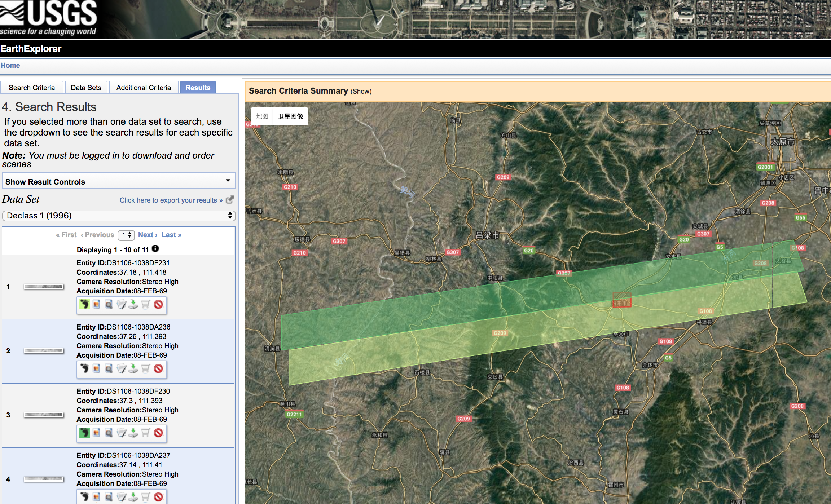Turn off footprint for result DS1106-1038DF231
Screen dimensions: 831x504
pos(84,304)
